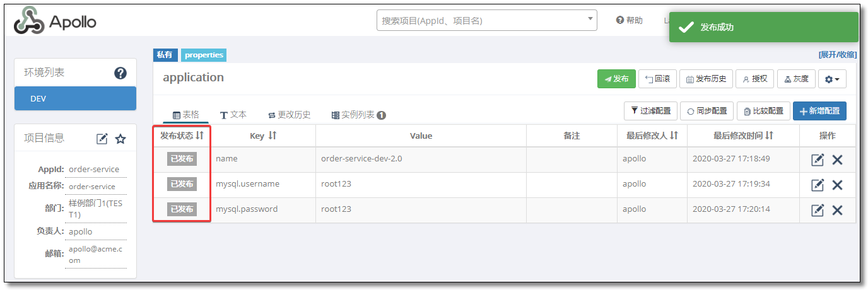Click the 新增配置 add config button

[819, 111]
